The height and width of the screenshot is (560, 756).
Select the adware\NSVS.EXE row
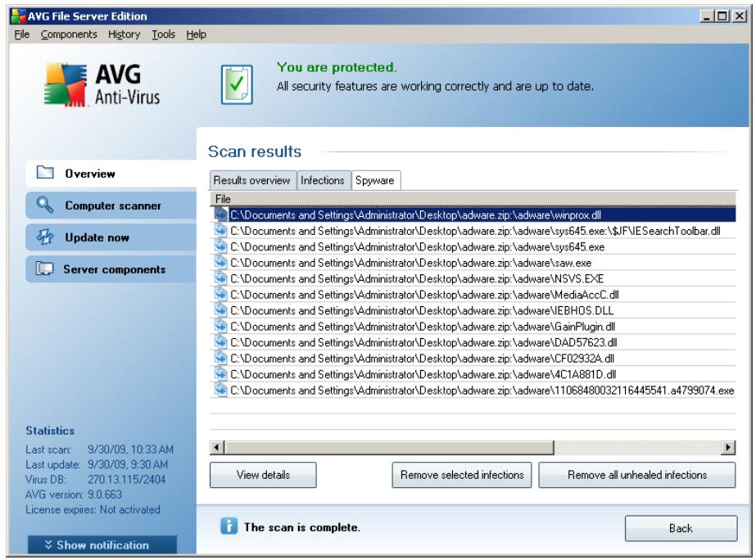(473, 278)
